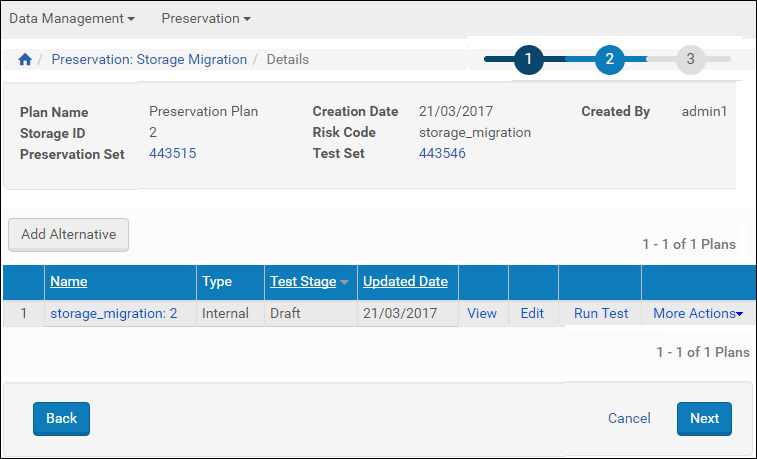Sort table by Updated Date column
The width and height of the screenshot is (757, 459).
click(405, 282)
